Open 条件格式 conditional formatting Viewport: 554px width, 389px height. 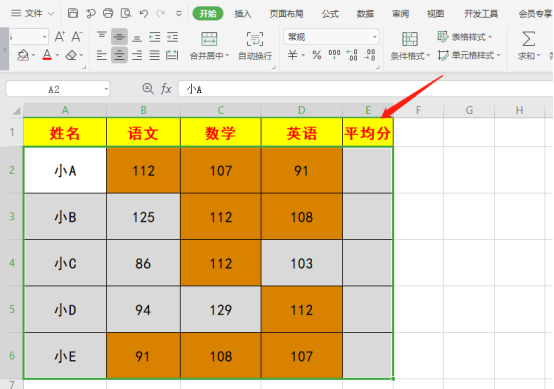coord(410,46)
